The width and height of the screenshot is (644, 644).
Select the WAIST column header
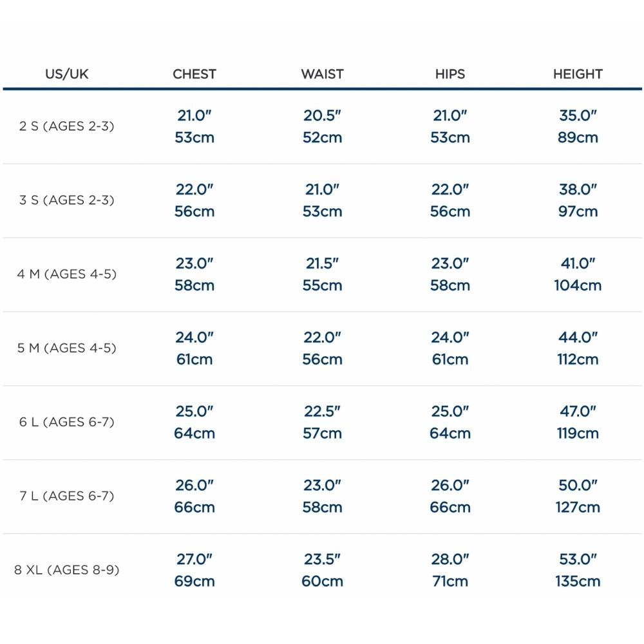click(x=322, y=74)
